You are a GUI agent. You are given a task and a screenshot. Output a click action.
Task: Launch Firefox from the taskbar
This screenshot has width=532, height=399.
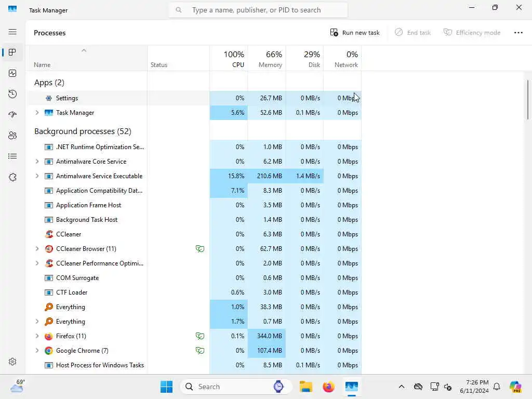click(328, 387)
